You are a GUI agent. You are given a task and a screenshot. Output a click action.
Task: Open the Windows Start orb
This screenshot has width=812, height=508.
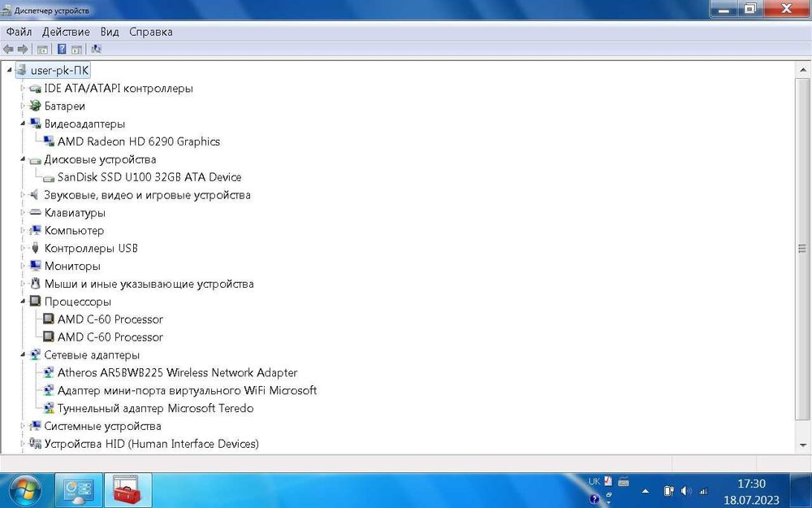coord(24,490)
